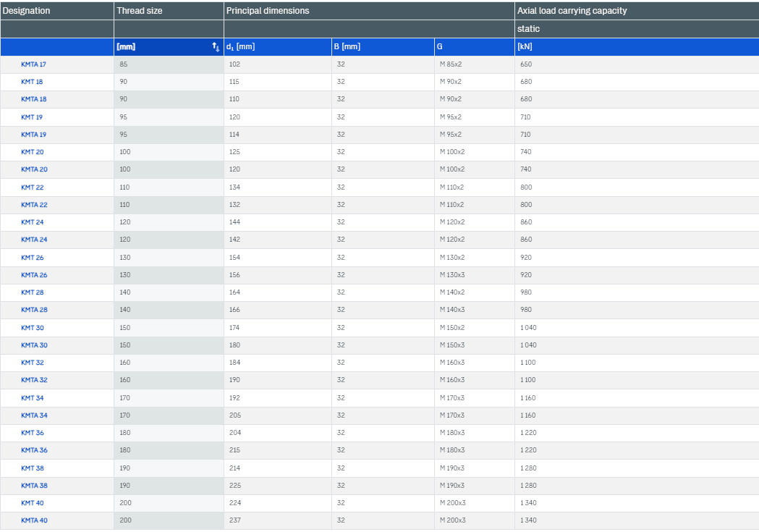The height and width of the screenshot is (532, 759).
Task: Click the d1 [mm] column header
Action: click(240, 47)
